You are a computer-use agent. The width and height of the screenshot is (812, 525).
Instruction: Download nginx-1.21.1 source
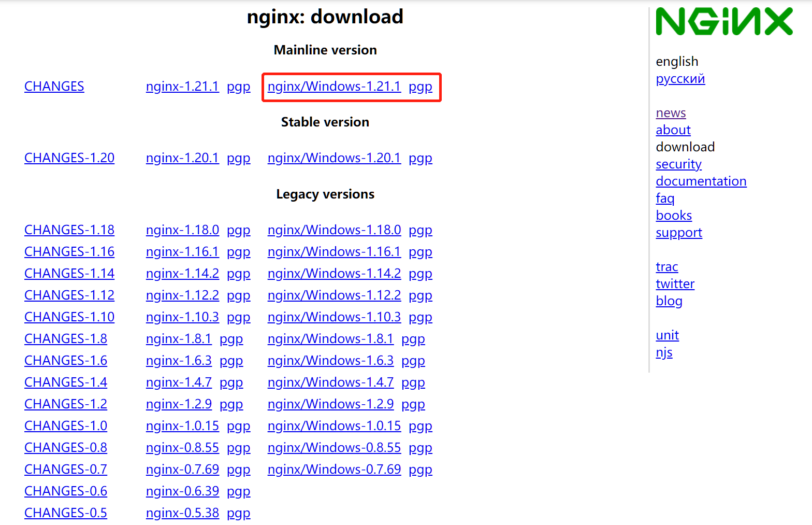[x=182, y=87]
